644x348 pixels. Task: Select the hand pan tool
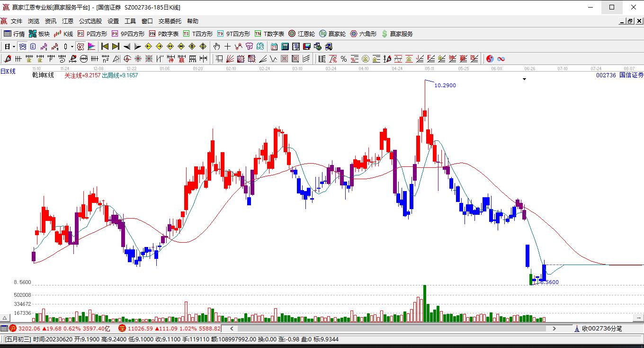click(x=217, y=46)
